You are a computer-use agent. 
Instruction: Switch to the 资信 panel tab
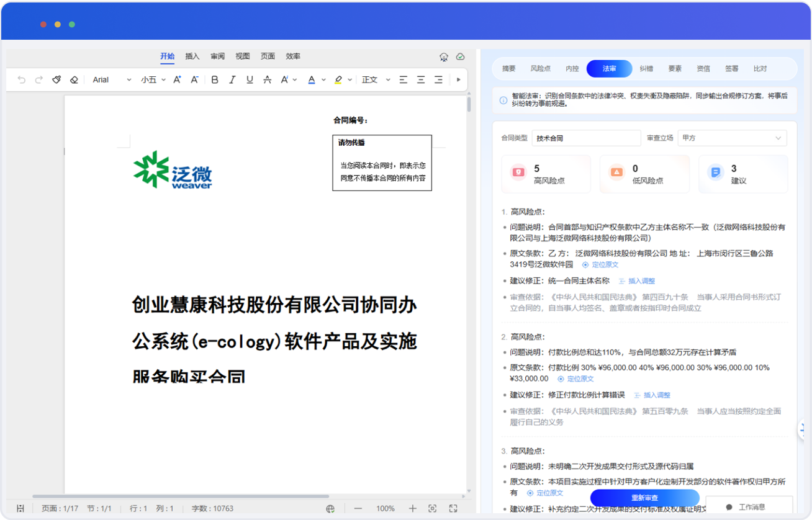coord(703,69)
